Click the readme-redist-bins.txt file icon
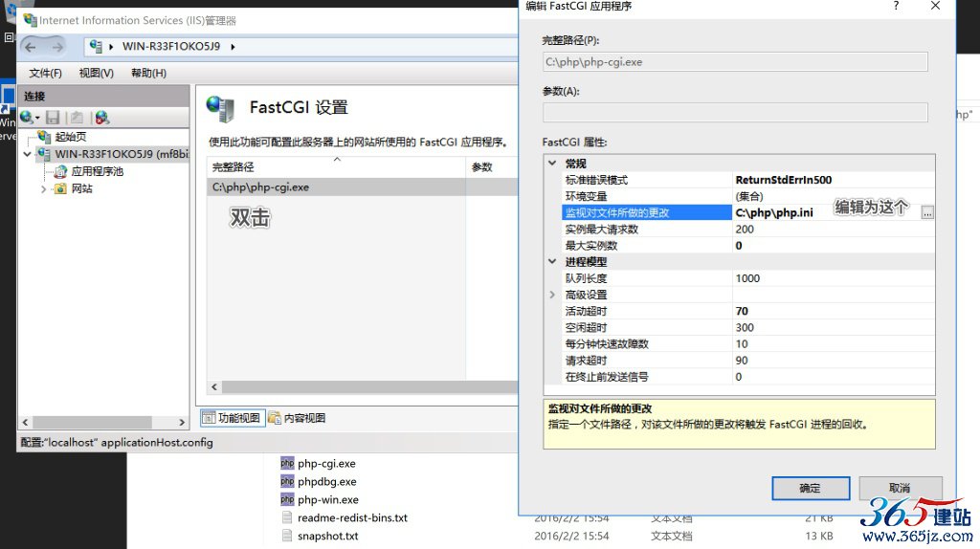 (287, 517)
